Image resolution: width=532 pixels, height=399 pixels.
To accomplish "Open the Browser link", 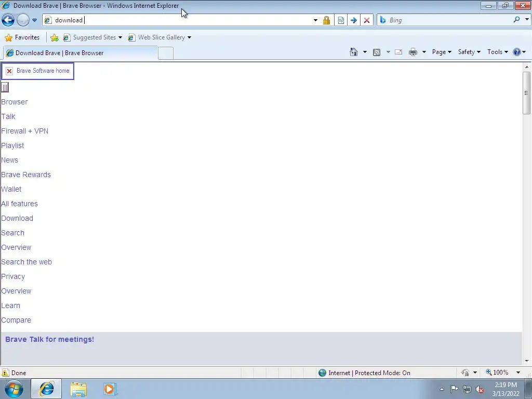I will click(x=14, y=102).
